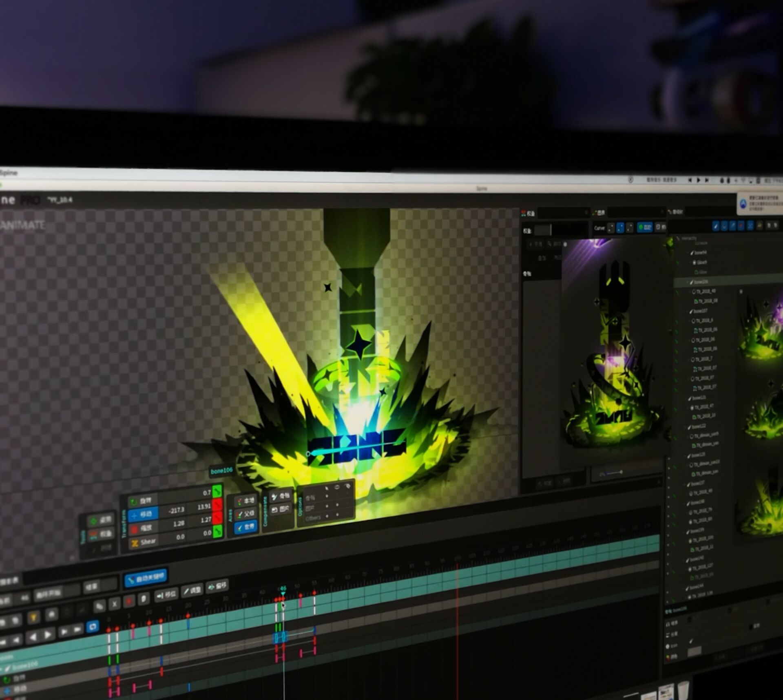Screen dimensions: 783x700
Task: Play the animation forward
Action: (x=48, y=635)
